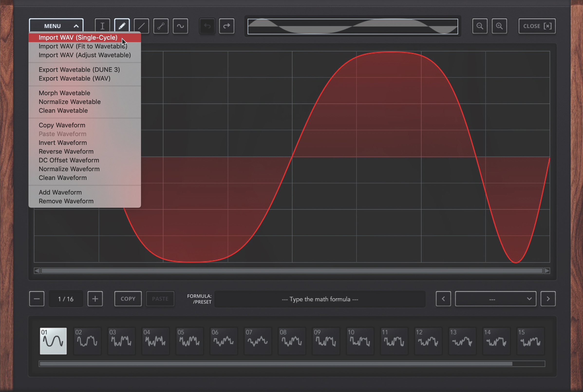
Task: Select Add Waveform menu entry
Action: 85,192
